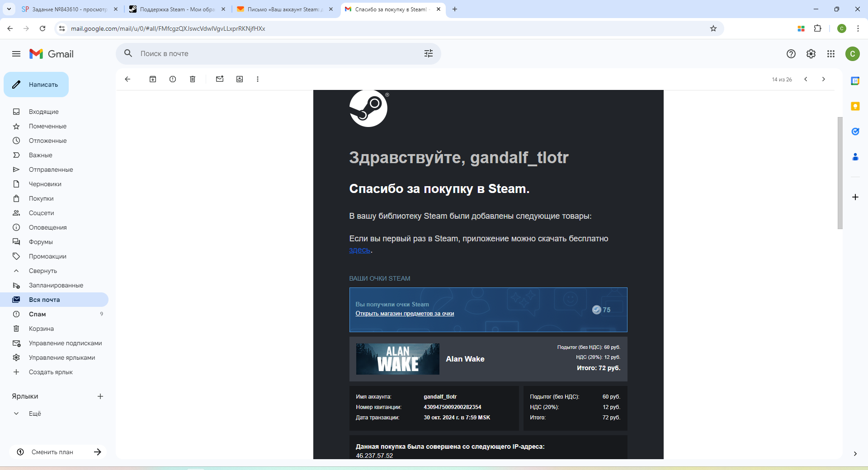Follow the здесь download link

[359, 250]
